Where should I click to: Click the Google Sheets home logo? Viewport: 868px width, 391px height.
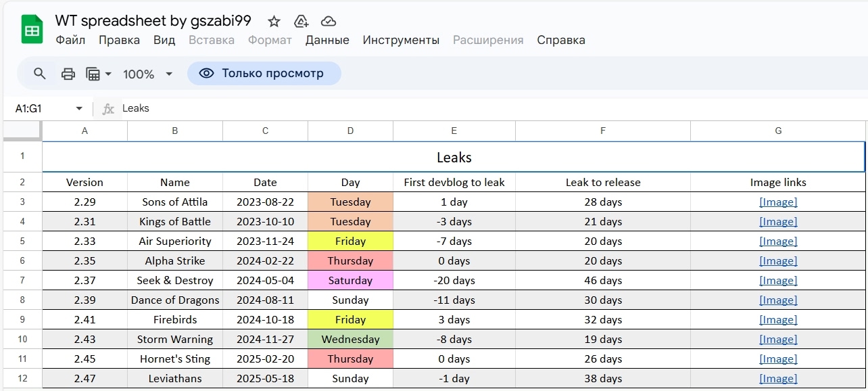point(32,30)
